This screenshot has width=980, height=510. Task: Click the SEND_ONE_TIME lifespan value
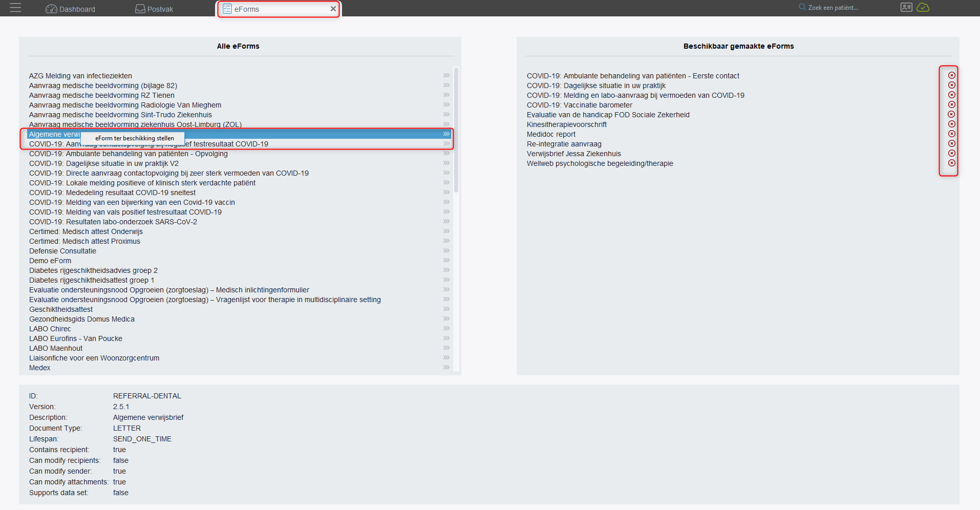click(x=142, y=439)
